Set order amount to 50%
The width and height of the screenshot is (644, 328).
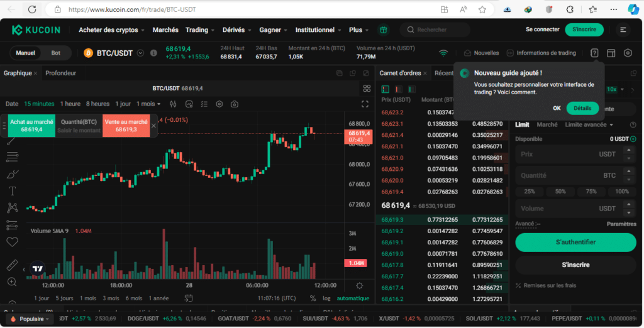[x=560, y=191]
